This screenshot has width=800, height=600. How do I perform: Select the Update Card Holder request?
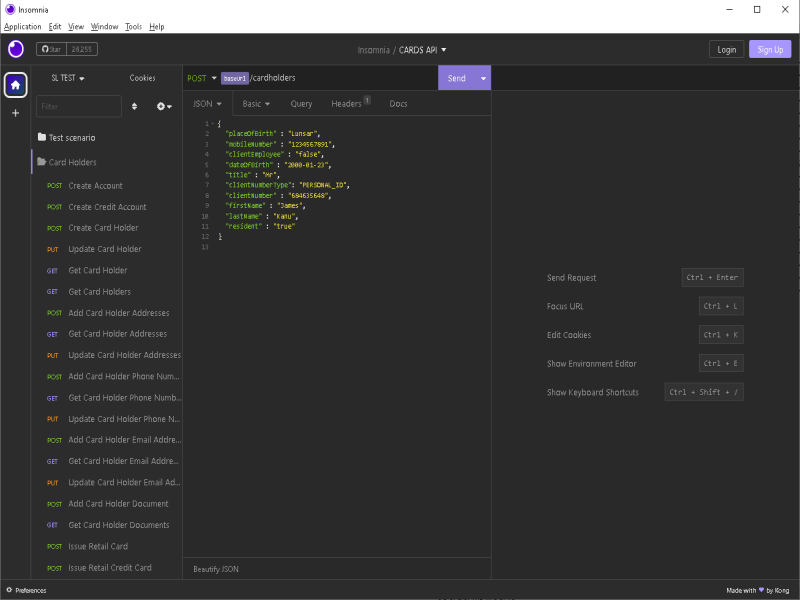107,249
